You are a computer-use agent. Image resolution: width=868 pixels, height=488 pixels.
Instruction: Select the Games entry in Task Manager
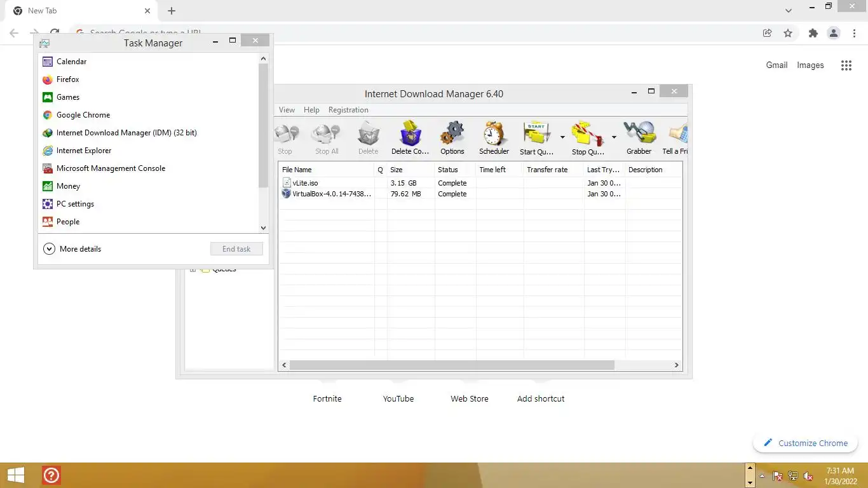pos(149,97)
